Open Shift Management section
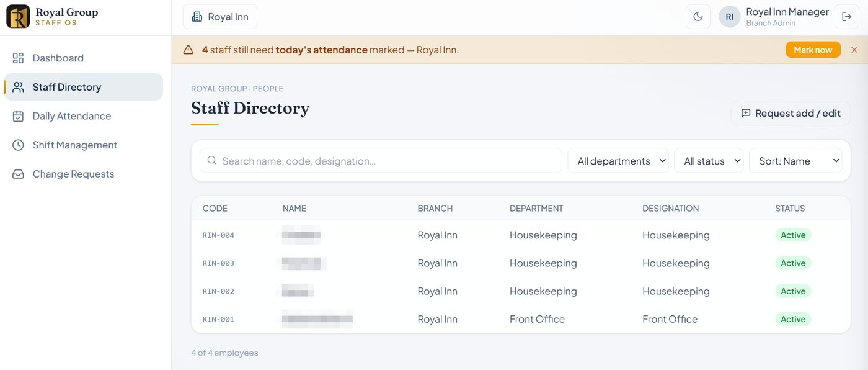 83,145
